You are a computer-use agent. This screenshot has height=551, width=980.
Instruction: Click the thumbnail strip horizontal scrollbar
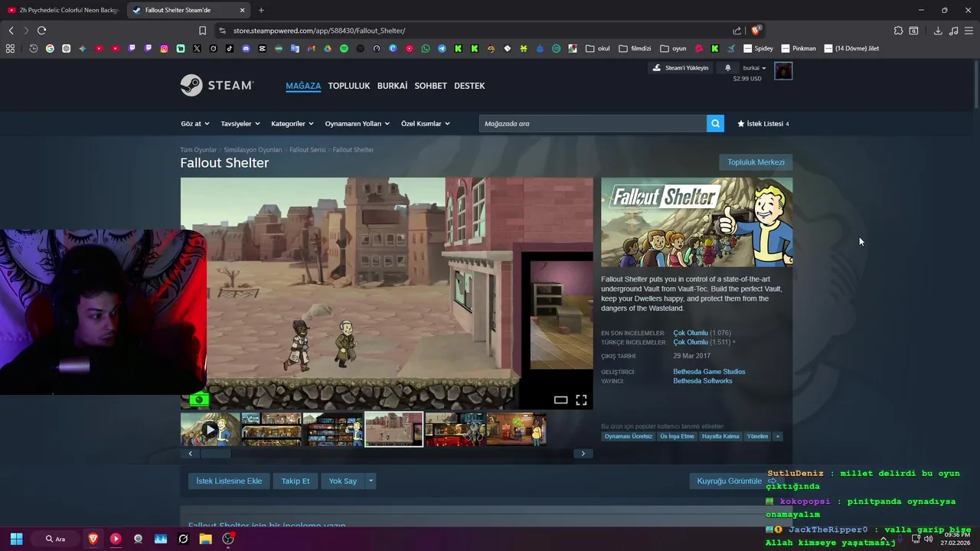(215, 453)
